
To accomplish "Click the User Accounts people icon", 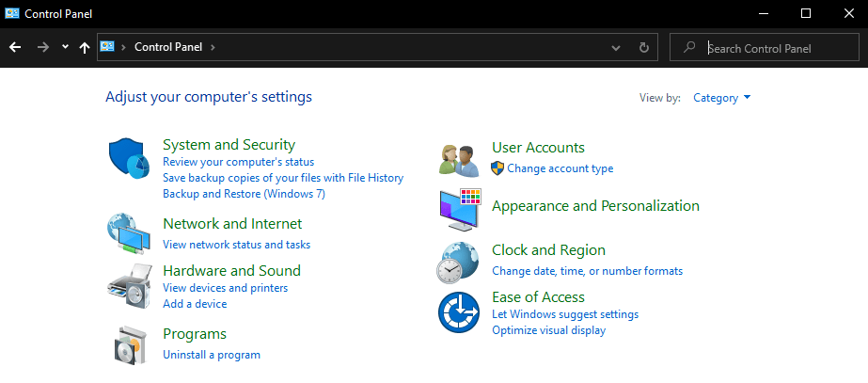I will click(x=459, y=159).
